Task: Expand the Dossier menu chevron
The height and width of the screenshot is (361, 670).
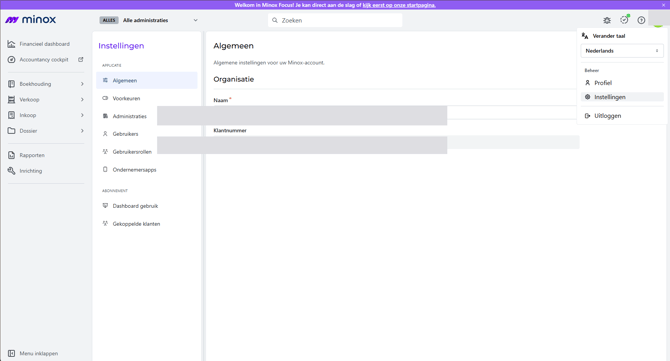Action: (82, 131)
